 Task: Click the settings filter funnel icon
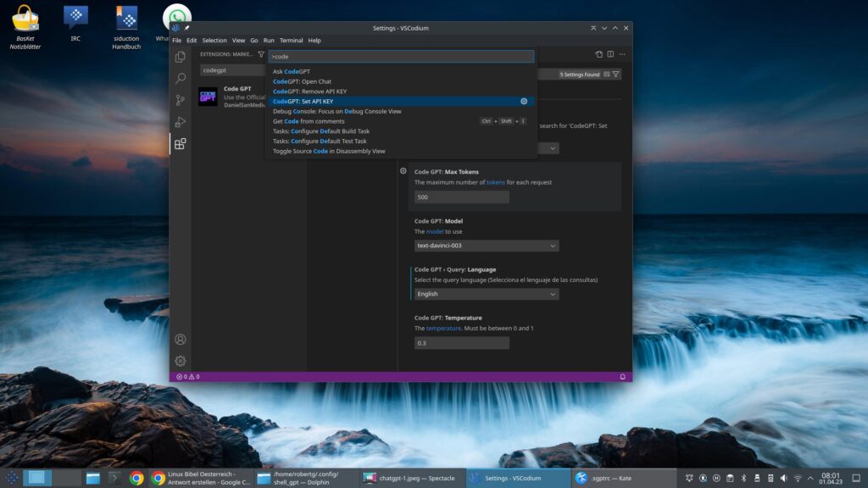coord(615,75)
